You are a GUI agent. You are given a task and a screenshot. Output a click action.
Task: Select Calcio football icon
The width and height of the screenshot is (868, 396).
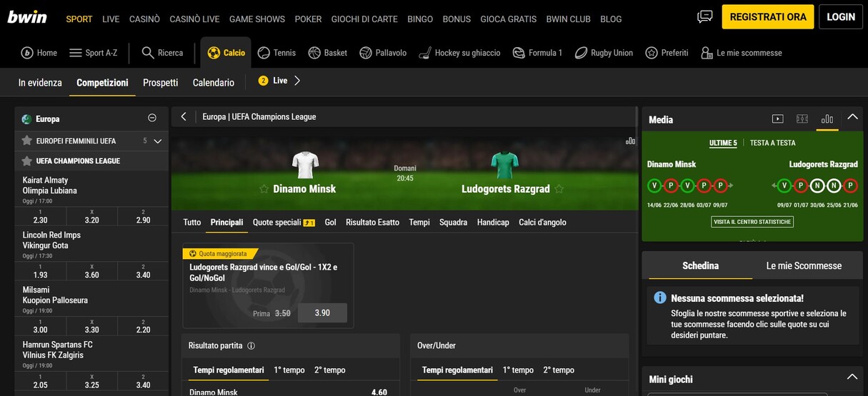[x=214, y=53]
